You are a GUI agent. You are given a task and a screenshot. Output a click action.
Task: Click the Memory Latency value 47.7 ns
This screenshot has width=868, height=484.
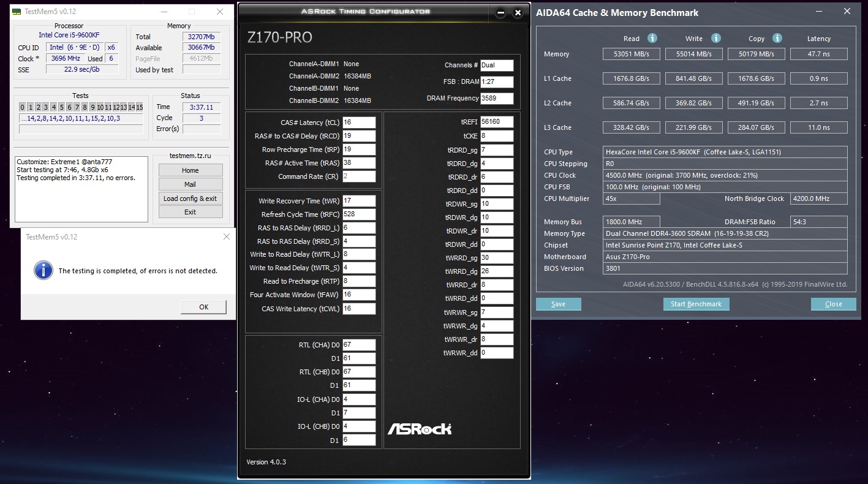[x=819, y=54]
